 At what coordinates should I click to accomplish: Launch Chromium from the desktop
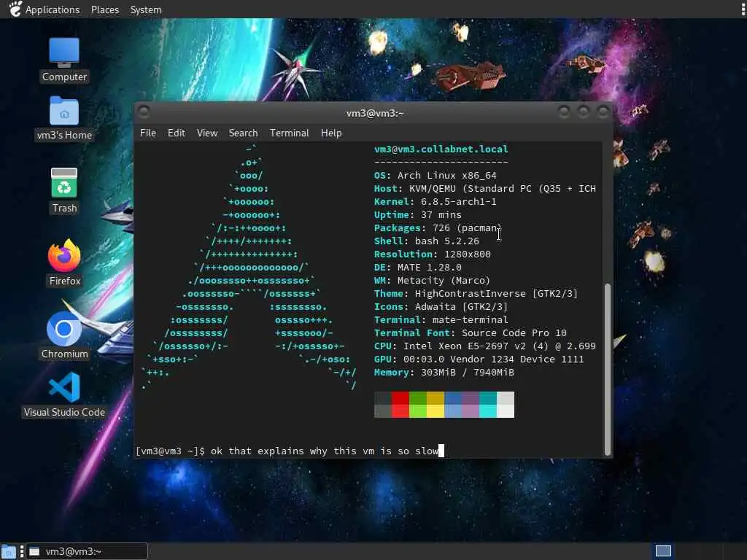pyautogui.click(x=64, y=335)
